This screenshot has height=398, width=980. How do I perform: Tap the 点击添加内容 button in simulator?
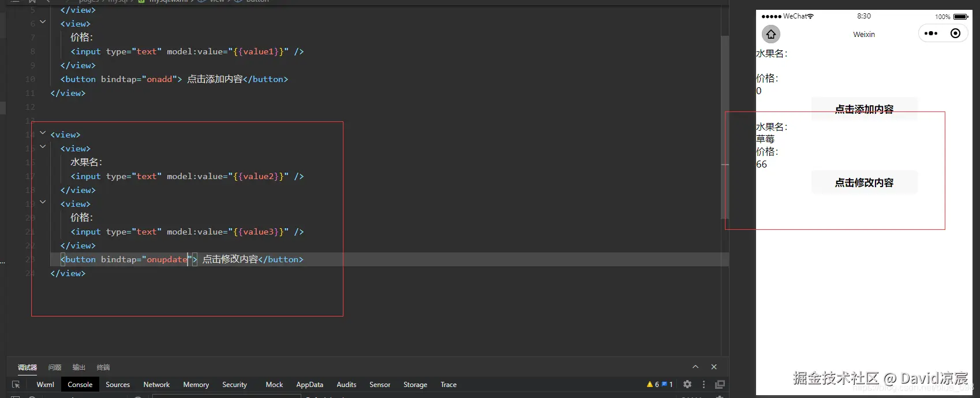click(x=864, y=109)
